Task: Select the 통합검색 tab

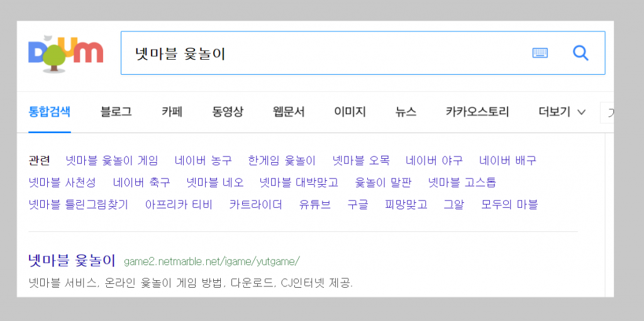Action: pos(49,112)
